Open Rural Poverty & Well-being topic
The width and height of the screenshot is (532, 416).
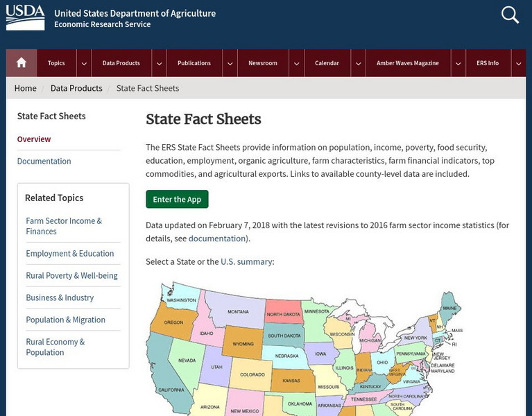coord(71,275)
